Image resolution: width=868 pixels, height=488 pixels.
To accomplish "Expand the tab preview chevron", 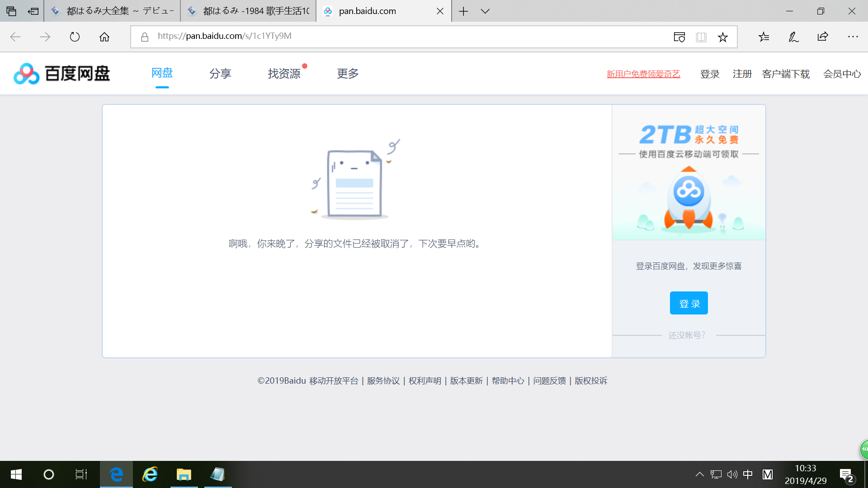I will 485,11.
